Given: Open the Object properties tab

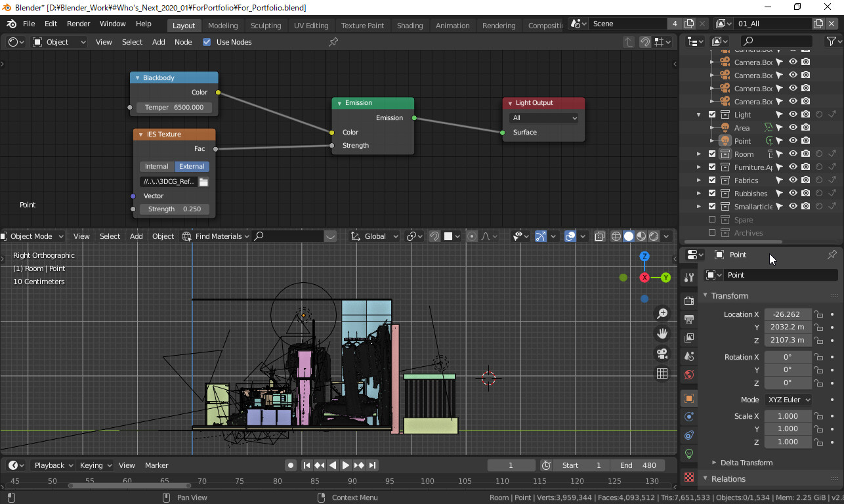Looking at the screenshot, I should [x=688, y=398].
